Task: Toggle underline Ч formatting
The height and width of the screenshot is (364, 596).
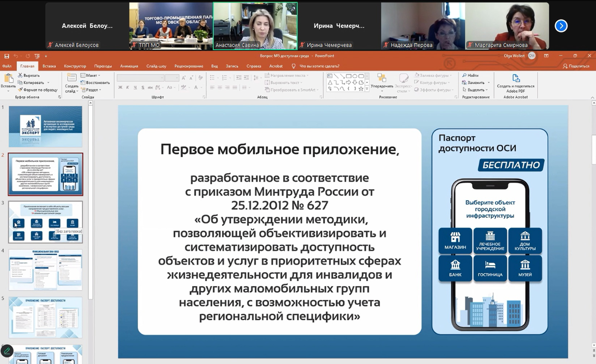Action: pyautogui.click(x=135, y=87)
